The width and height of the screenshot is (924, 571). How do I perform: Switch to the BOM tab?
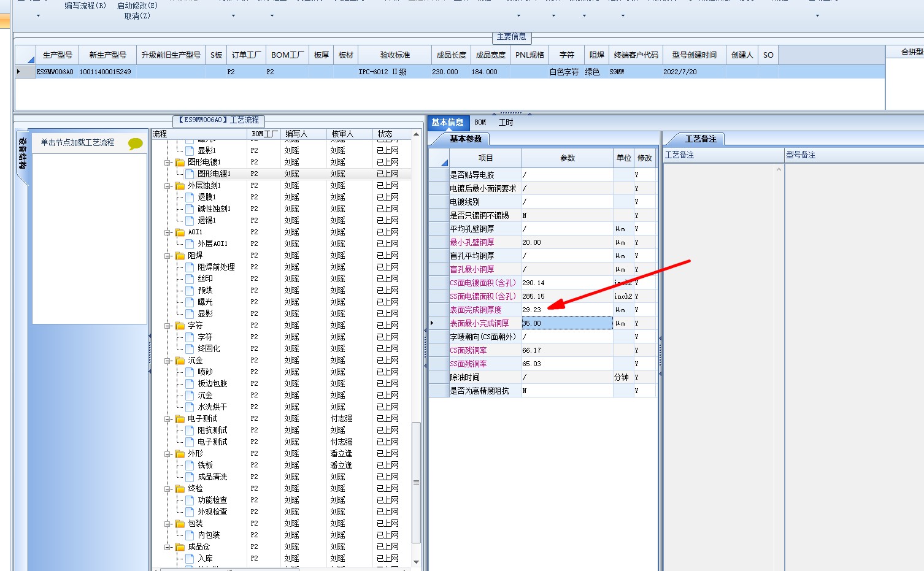pos(480,122)
